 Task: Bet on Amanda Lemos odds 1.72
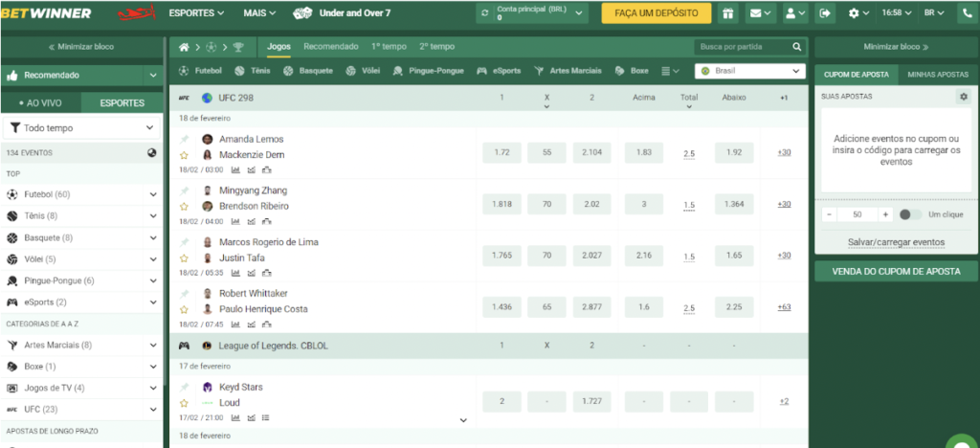coord(501,152)
